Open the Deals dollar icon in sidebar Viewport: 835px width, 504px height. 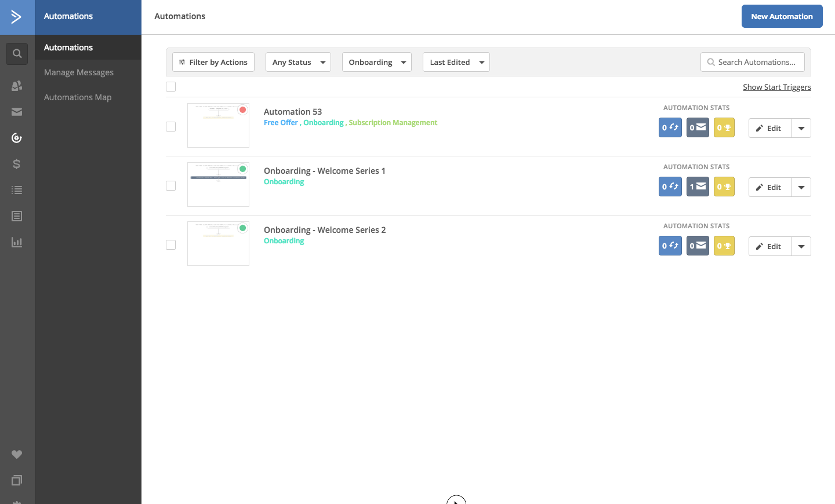click(x=17, y=164)
